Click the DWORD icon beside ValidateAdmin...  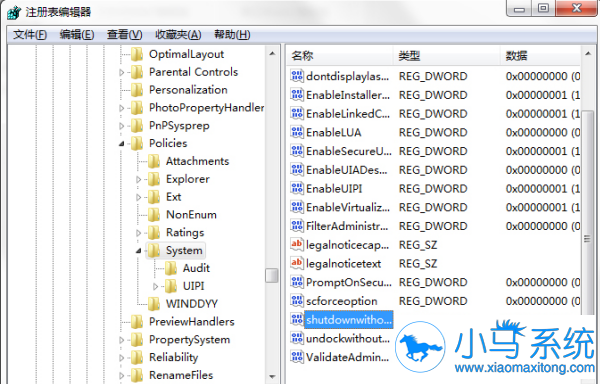pos(297,357)
